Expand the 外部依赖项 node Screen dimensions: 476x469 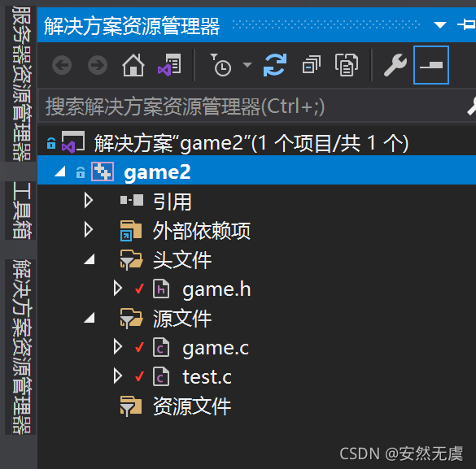coord(89,229)
